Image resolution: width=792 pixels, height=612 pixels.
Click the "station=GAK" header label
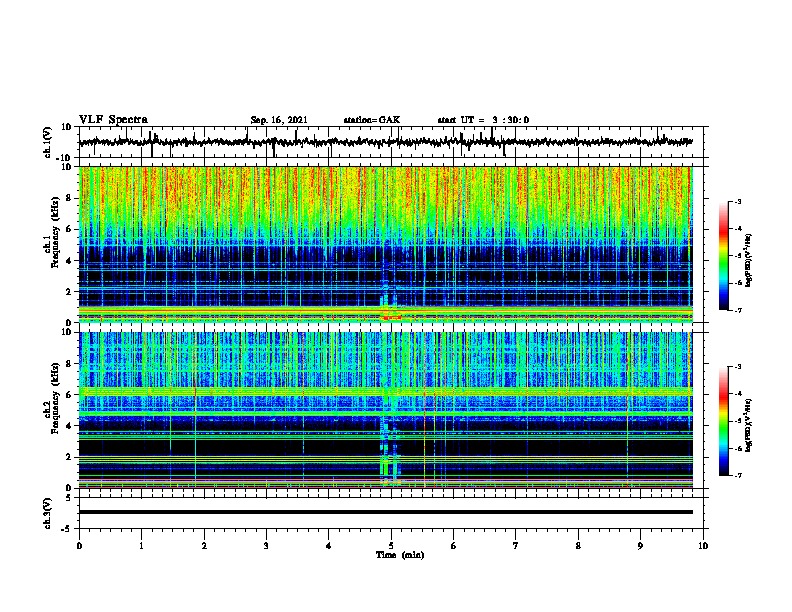(x=372, y=120)
